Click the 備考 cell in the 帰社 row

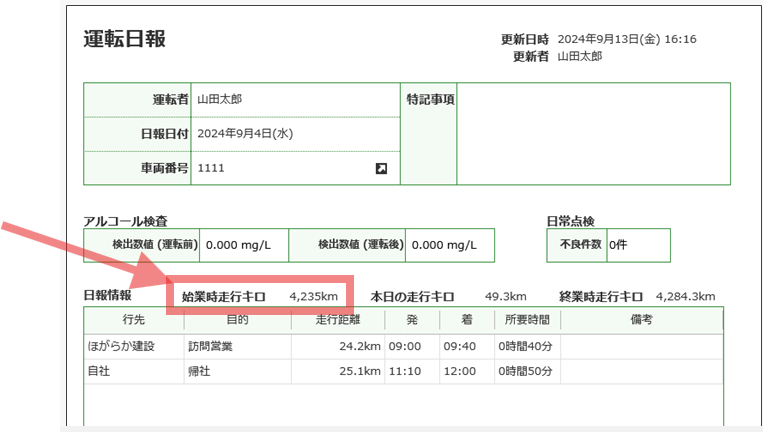point(641,372)
